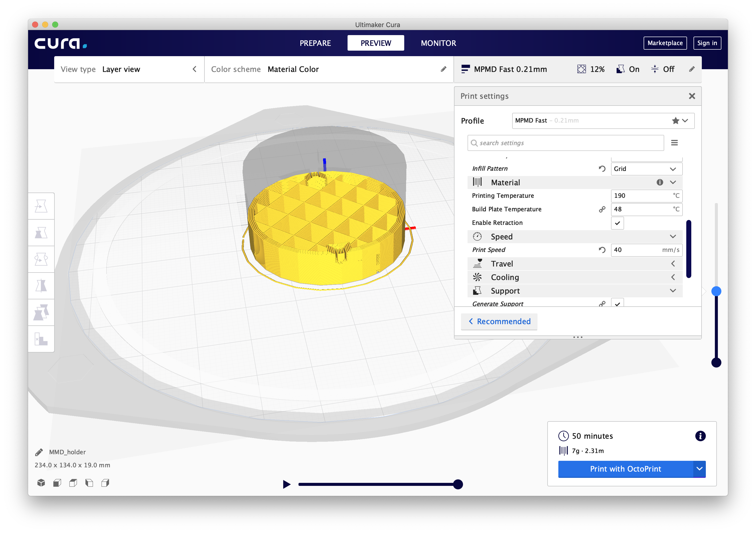This screenshot has height=533, width=756.
Task: Play the layer path simulation
Action: coord(286,484)
